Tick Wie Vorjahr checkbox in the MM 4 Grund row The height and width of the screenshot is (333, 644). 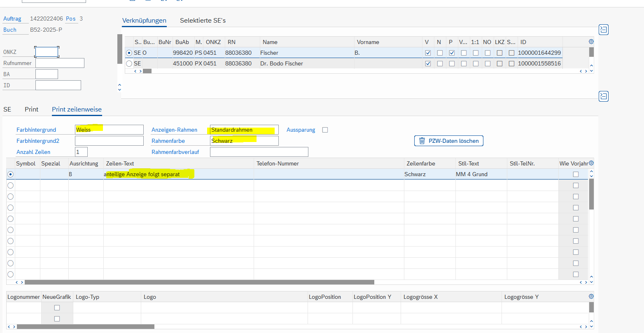click(576, 174)
